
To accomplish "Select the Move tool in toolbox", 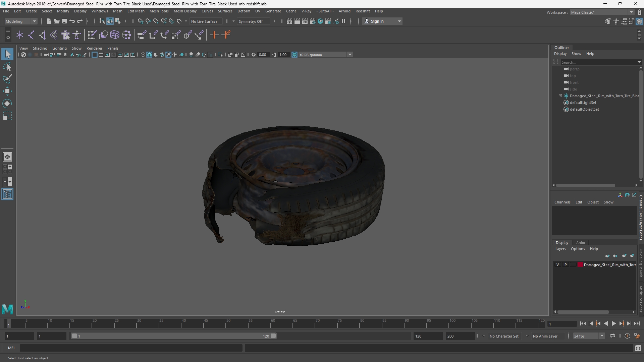I will coord(7,91).
